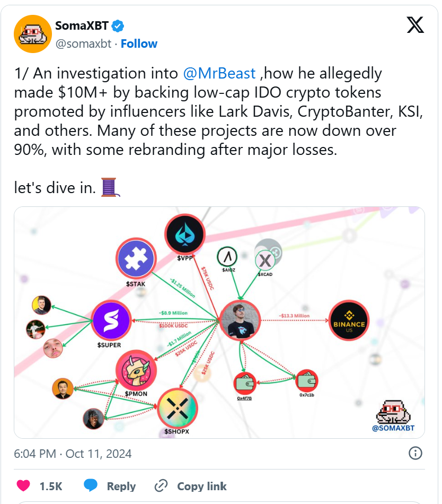Screen dimensions: 442x504
Task: Click the Reply text label
Action: (121, 486)
